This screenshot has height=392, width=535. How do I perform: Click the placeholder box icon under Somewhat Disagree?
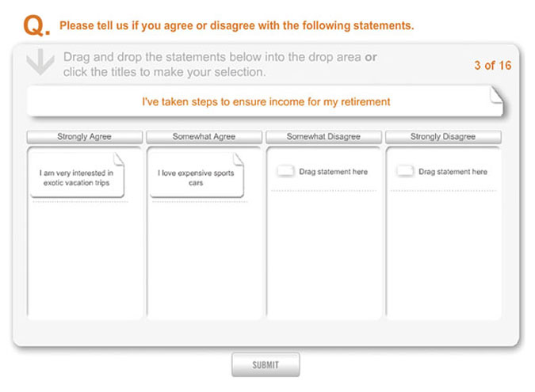[285, 171]
